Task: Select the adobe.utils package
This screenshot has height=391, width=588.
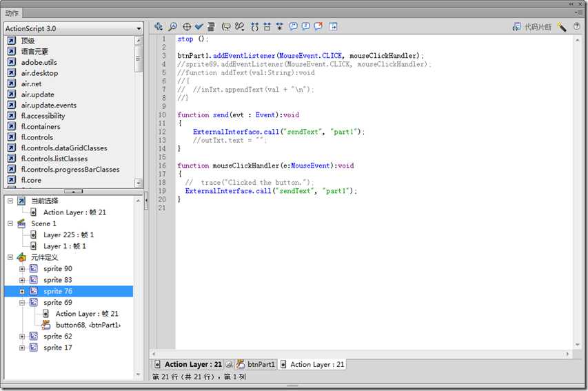Action: (39, 62)
